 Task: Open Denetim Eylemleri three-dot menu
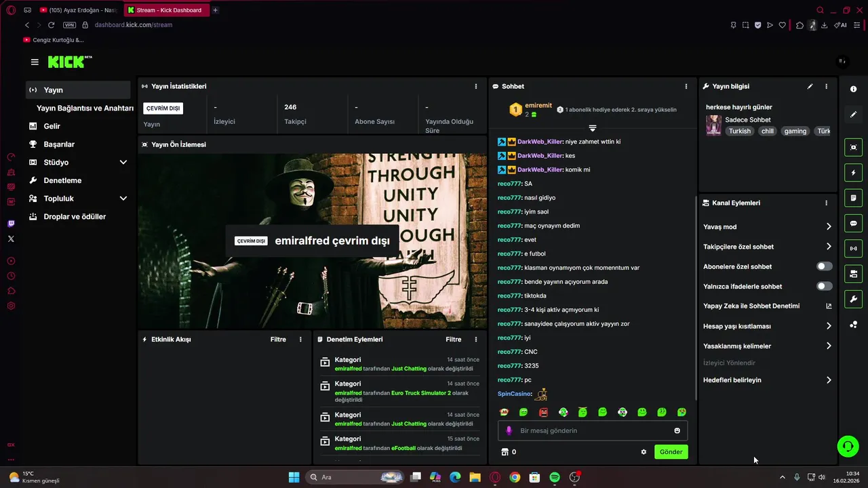coord(475,339)
